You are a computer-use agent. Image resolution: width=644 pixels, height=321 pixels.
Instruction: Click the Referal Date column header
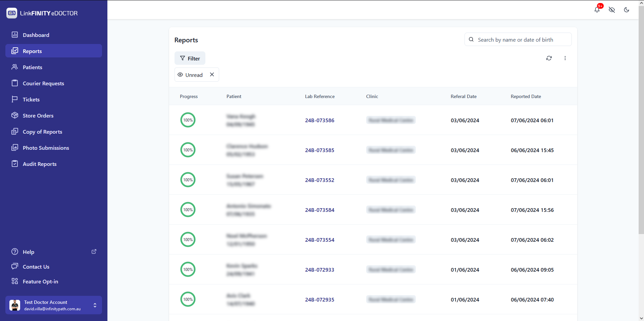[x=463, y=96]
